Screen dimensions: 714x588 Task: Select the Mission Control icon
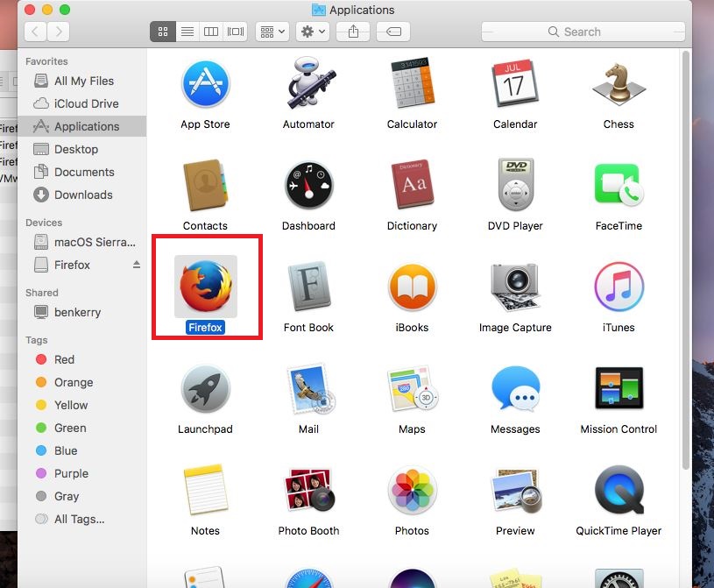pyautogui.click(x=619, y=388)
